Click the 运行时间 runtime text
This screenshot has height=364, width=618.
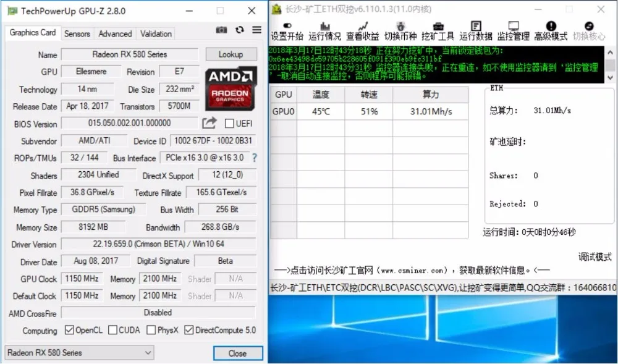[530, 232]
